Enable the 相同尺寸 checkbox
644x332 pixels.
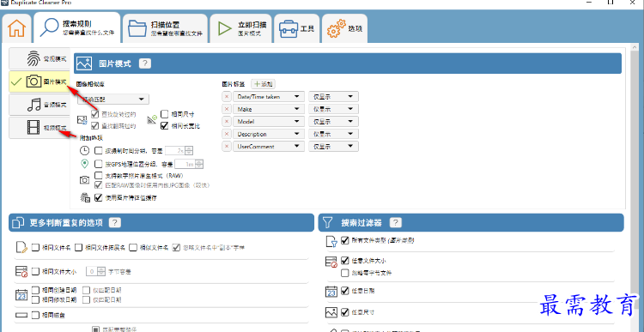pyautogui.click(x=164, y=114)
